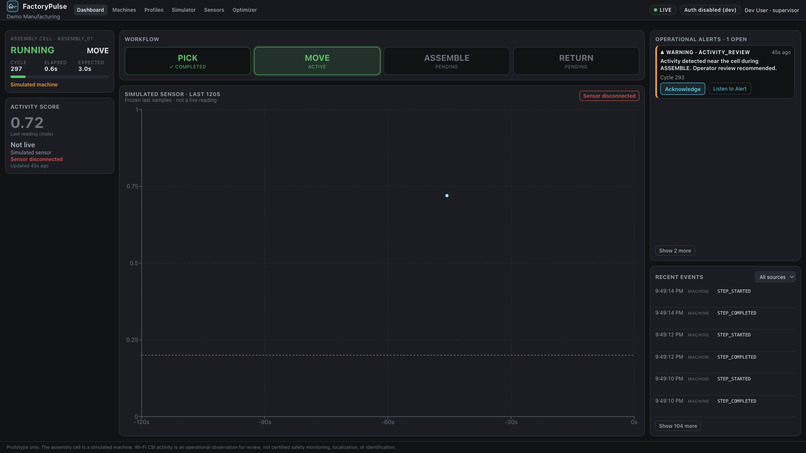
Task: Go to the Simulator tab
Action: click(x=184, y=10)
